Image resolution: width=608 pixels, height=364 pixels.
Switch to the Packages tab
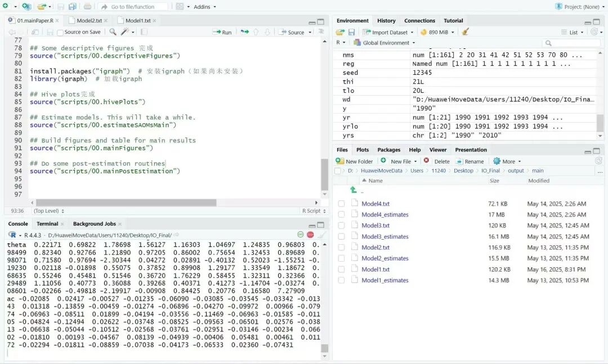pos(388,150)
